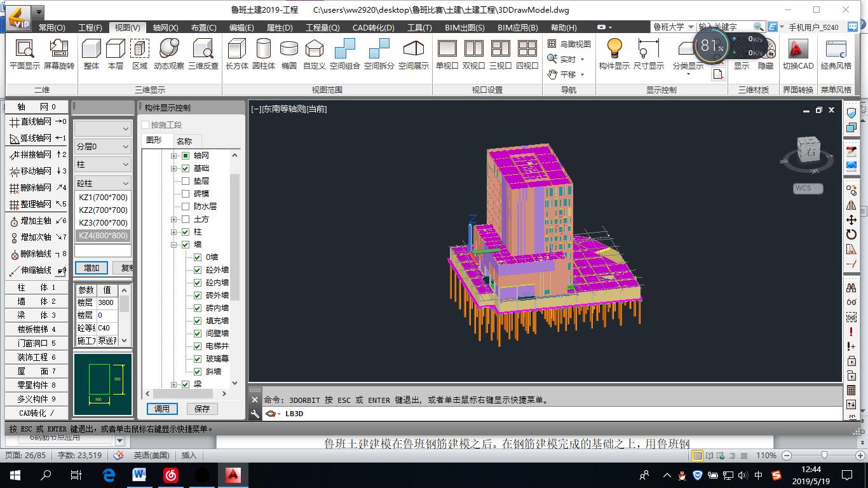Collapse the 墙 wall tree node
The height and width of the screenshot is (488, 868).
pyautogui.click(x=174, y=245)
